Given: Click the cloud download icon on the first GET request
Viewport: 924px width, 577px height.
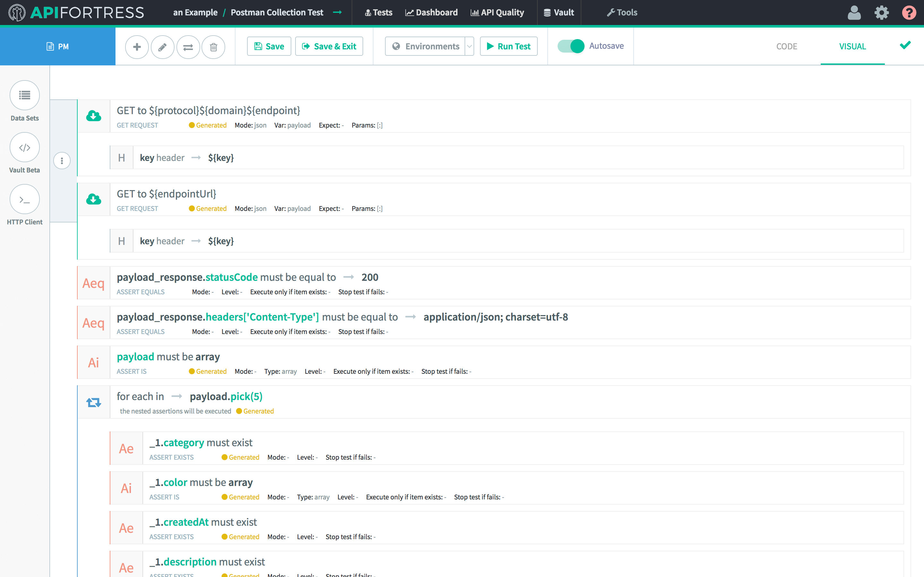Looking at the screenshot, I should 94,116.
